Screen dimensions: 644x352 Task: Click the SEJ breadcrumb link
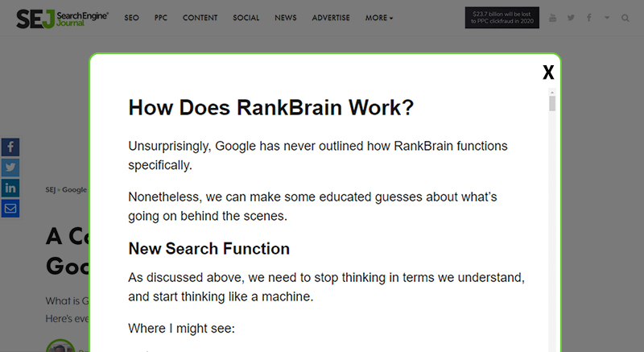pyautogui.click(x=50, y=190)
